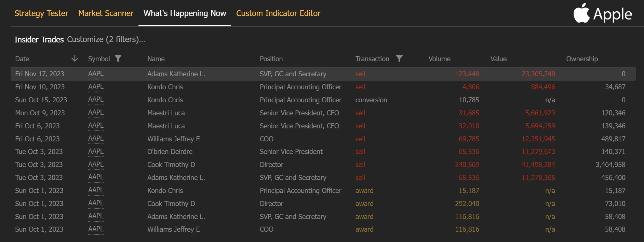This screenshot has height=242, width=644.
Task: Open the Custom Indicator Editor tab
Action: pyautogui.click(x=278, y=13)
